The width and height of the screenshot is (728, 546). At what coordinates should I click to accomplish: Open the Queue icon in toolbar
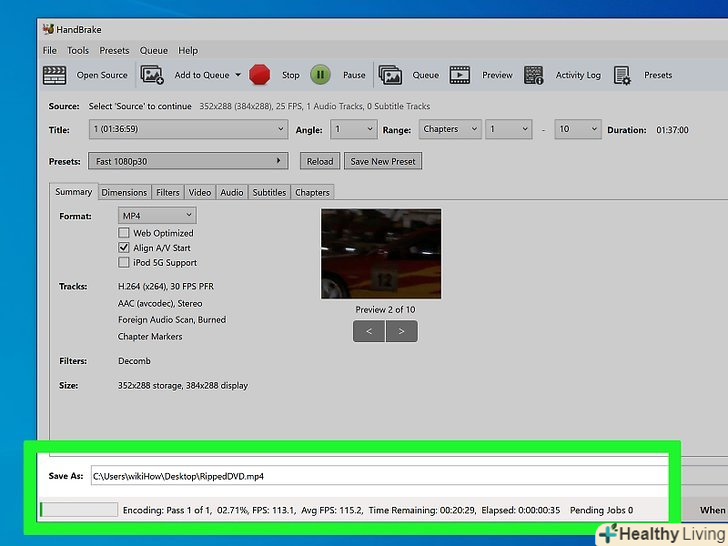coord(390,75)
